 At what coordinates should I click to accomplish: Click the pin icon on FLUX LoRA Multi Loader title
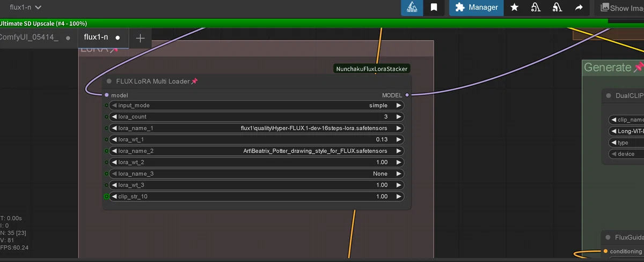click(194, 81)
